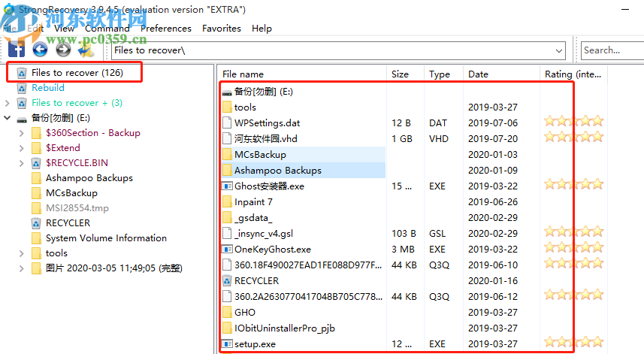Select MCsBackup row in file list
The width and height of the screenshot is (644, 354).
(303, 155)
